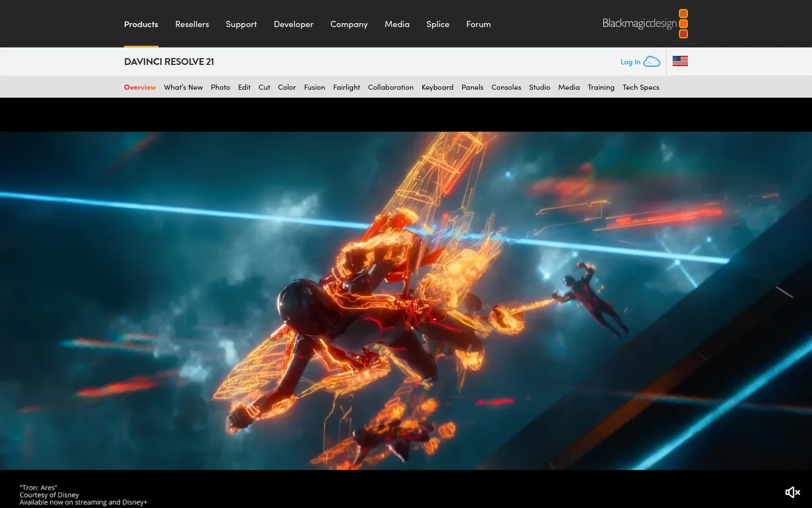The width and height of the screenshot is (812, 508).
Task: Select the US flag region icon
Action: pyautogui.click(x=680, y=61)
